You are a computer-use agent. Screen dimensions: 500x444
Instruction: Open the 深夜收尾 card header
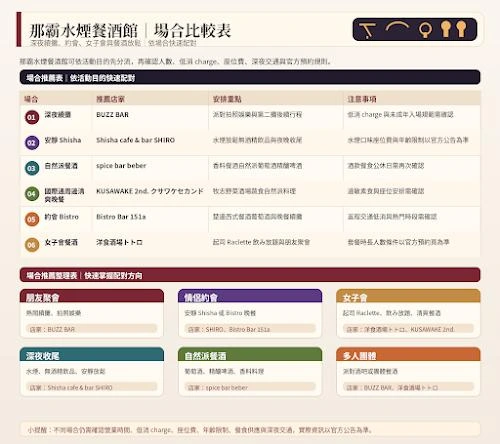tap(92, 354)
